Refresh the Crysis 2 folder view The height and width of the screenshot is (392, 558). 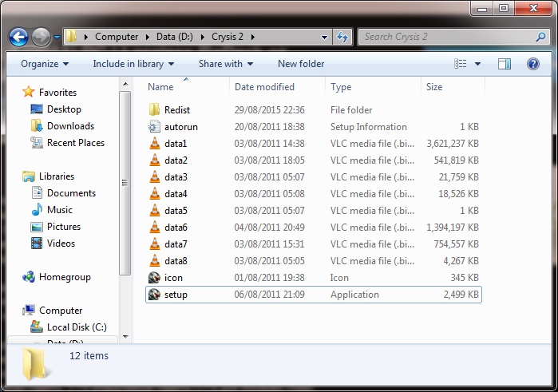point(342,37)
